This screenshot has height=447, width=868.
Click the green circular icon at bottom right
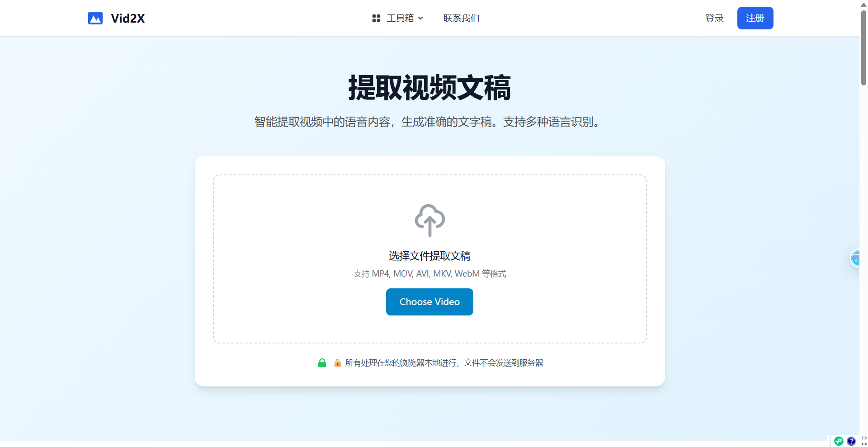(x=839, y=441)
